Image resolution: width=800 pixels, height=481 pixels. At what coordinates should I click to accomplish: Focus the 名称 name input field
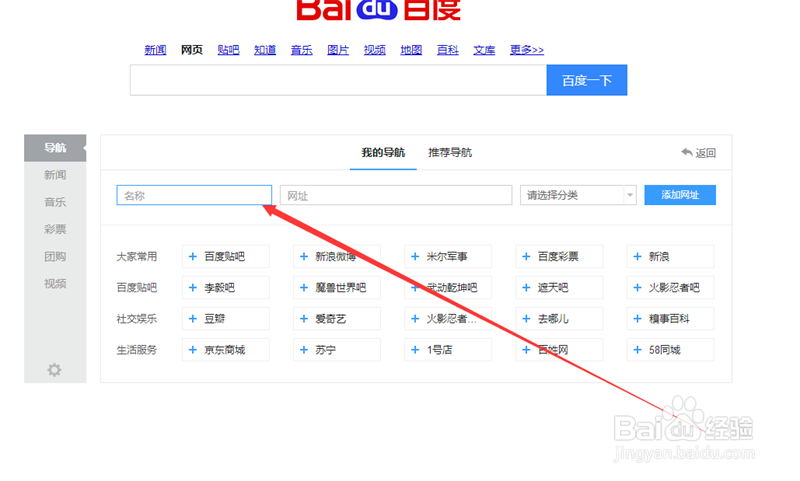click(194, 195)
